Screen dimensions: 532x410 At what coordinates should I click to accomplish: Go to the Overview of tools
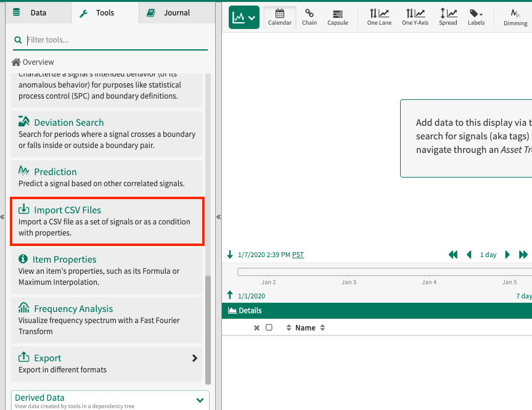(32, 62)
